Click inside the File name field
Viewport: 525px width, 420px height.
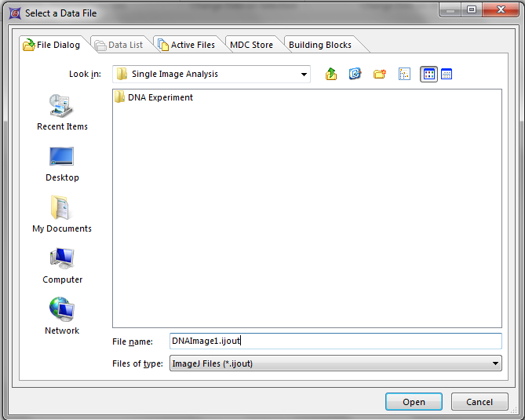point(335,341)
